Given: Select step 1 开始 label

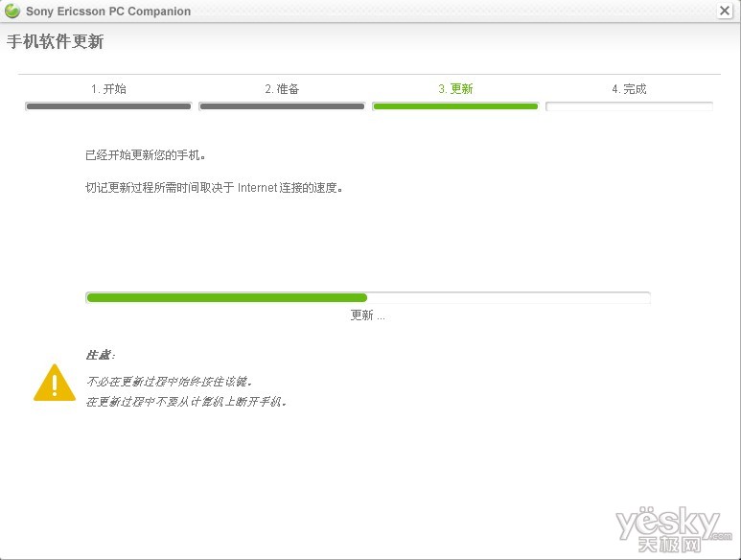Looking at the screenshot, I should tap(108, 89).
